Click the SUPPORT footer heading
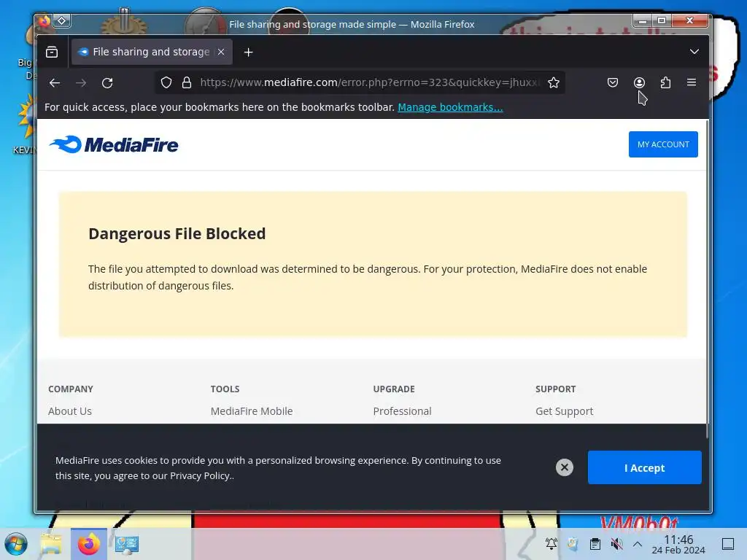747x560 pixels. click(x=555, y=389)
